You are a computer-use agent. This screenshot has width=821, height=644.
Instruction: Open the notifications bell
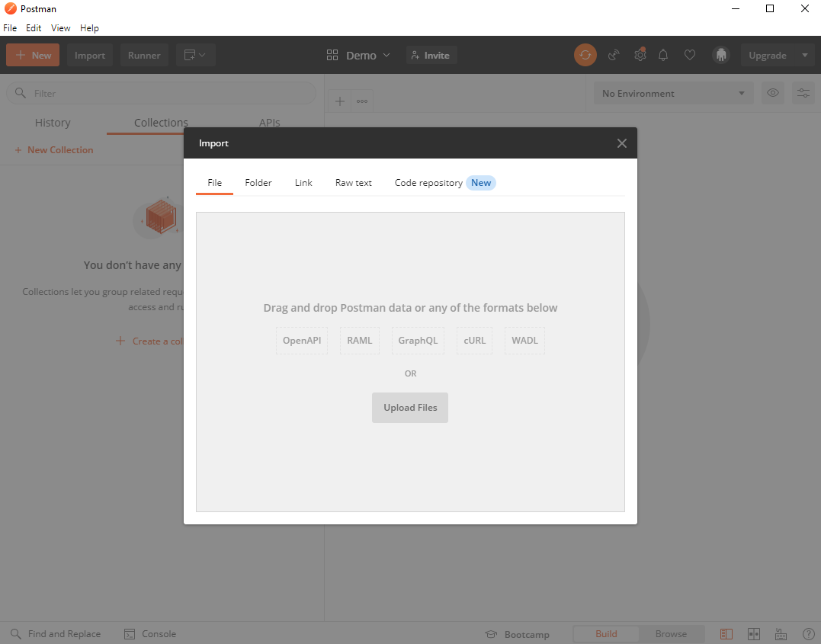tap(663, 55)
